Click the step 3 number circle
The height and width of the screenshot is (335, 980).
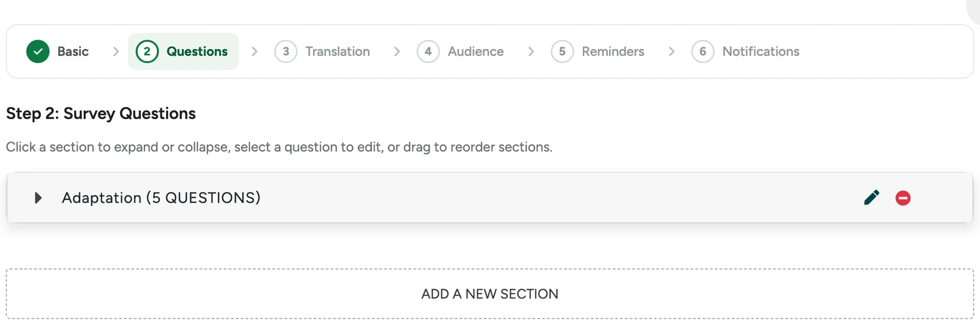click(x=286, y=52)
